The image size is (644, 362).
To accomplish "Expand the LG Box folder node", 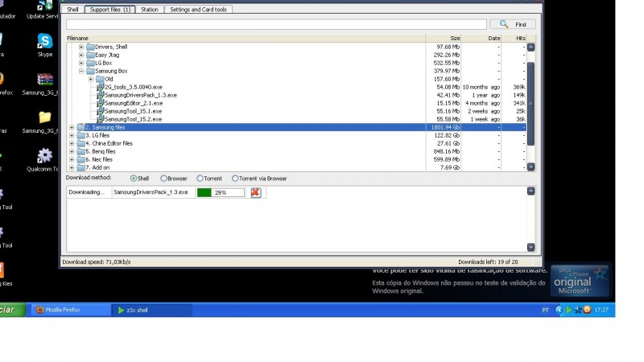I will coord(81,63).
